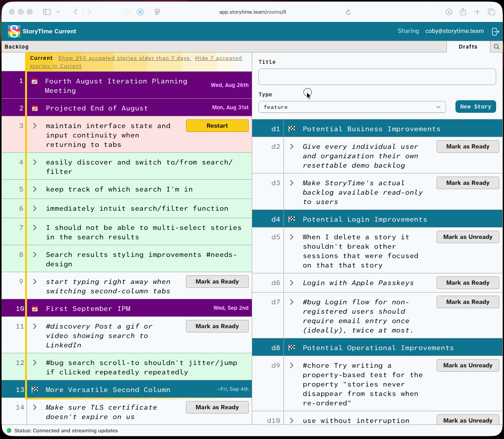Open the sidebar options dropdown arrow

click(x=58, y=12)
